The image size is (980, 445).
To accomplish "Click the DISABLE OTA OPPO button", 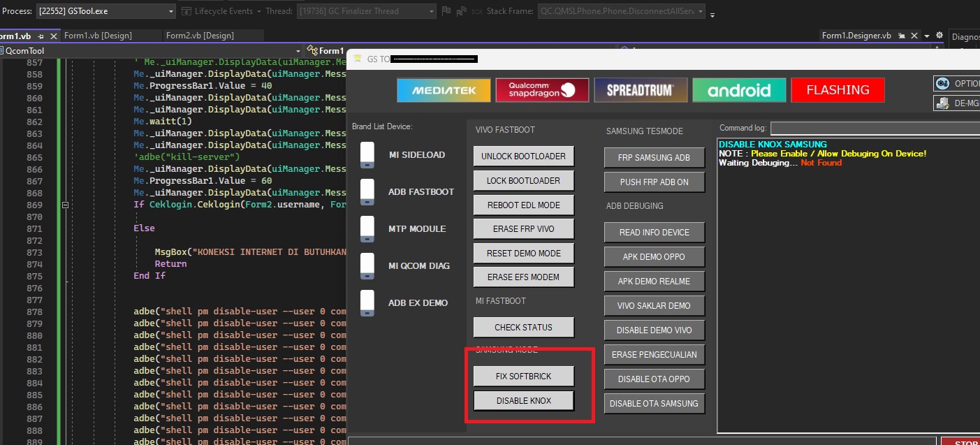I will coord(654,379).
